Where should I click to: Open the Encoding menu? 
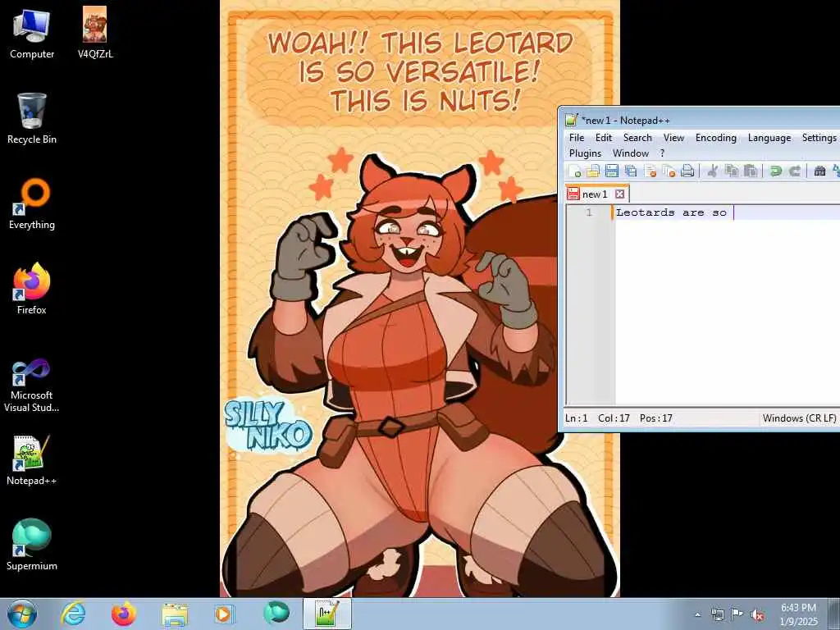coord(715,138)
